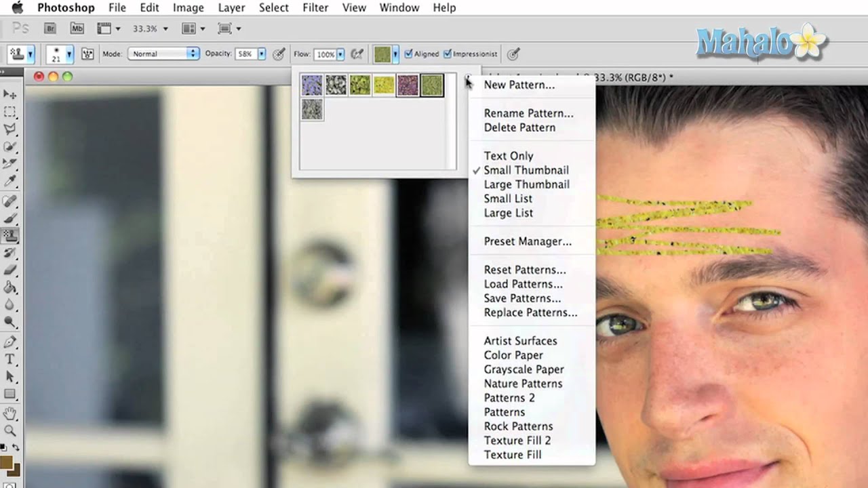This screenshot has height=488, width=868.
Task: Select the Crop tool
Action: [x=10, y=163]
